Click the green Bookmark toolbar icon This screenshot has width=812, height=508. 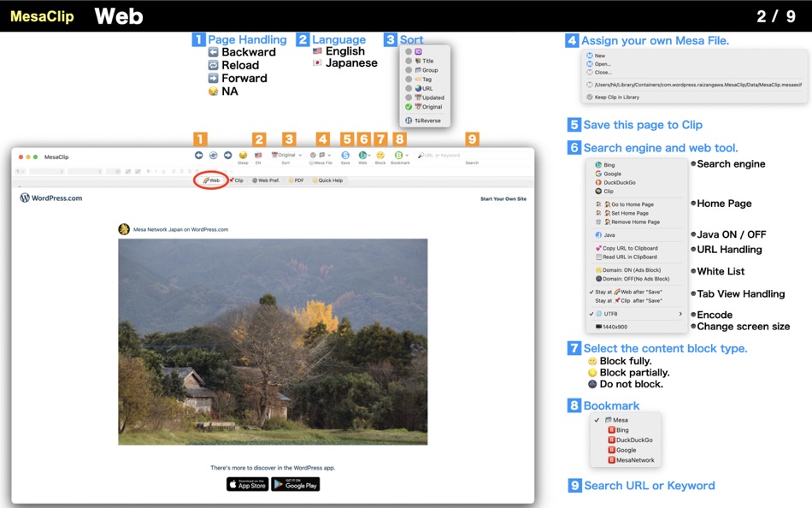point(398,155)
